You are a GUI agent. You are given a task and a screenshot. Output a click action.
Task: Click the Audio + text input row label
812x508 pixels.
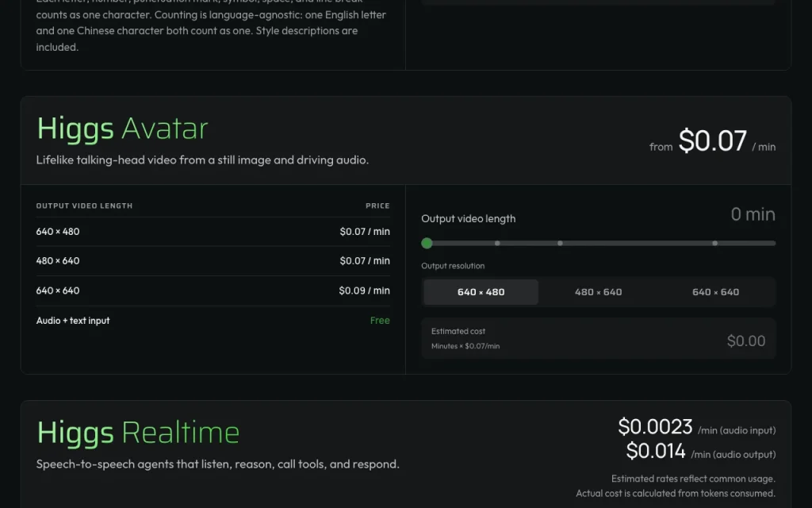coord(73,321)
